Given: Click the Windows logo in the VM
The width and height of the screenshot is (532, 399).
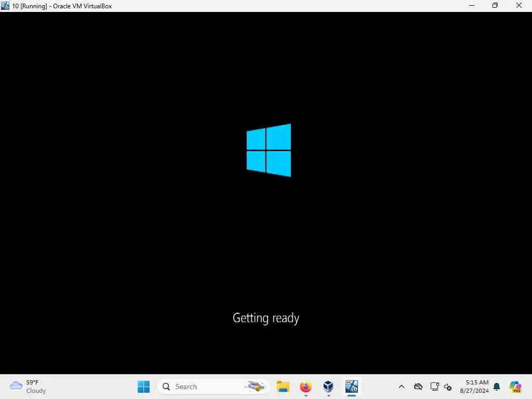Looking at the screenshot, I should click(x=269, y=150).
